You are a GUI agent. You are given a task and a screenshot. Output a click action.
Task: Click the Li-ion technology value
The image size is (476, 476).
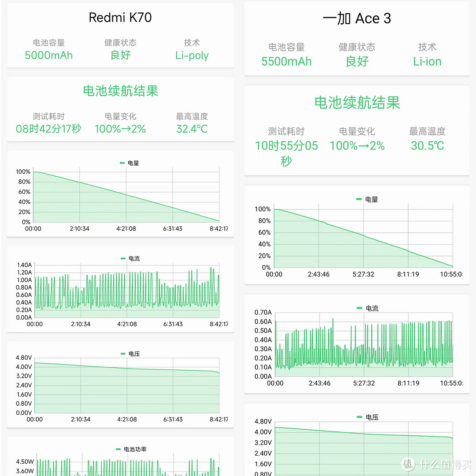point(427,61)
